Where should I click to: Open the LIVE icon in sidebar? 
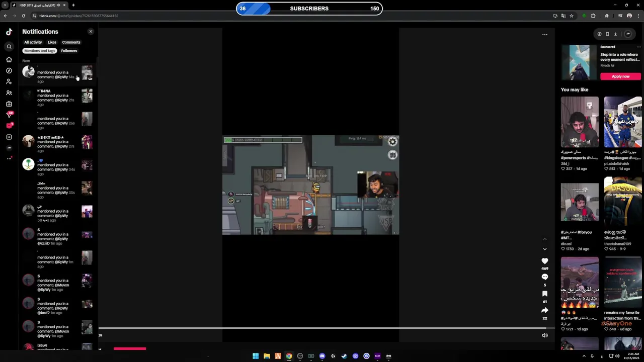coord(9,104)
